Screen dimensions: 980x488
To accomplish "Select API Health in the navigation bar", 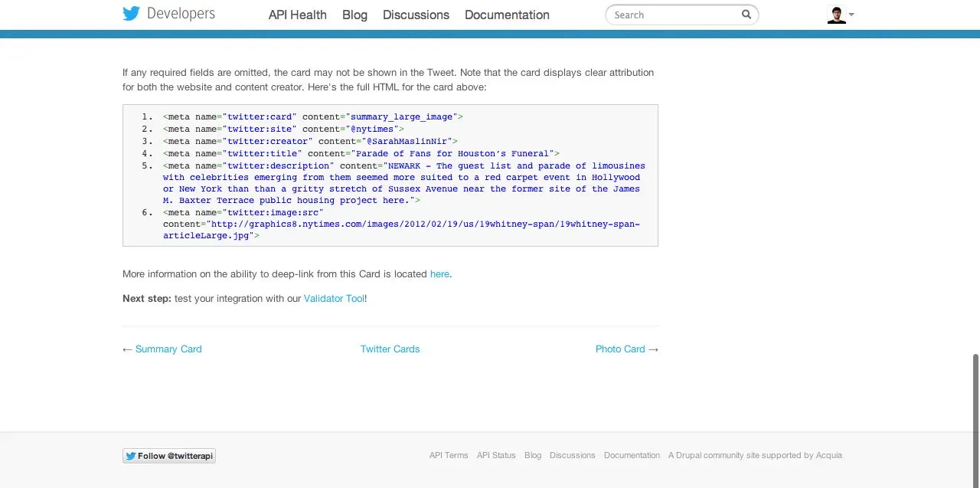I will pyautogui.click(x=297, y=15).
